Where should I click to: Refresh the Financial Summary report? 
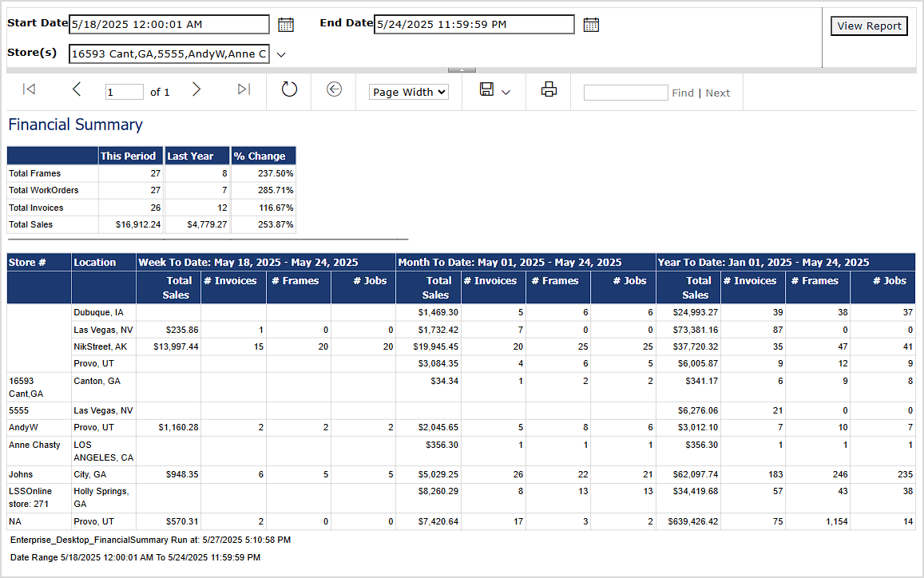coord(288,89)
